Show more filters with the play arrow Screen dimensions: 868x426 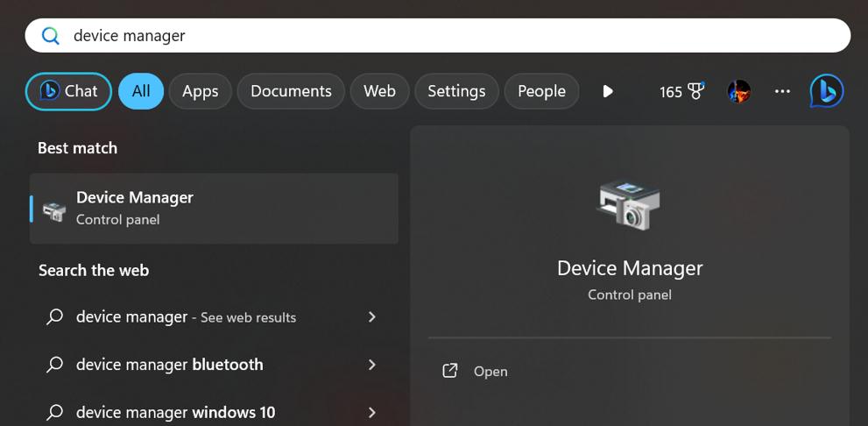(608, 91)
